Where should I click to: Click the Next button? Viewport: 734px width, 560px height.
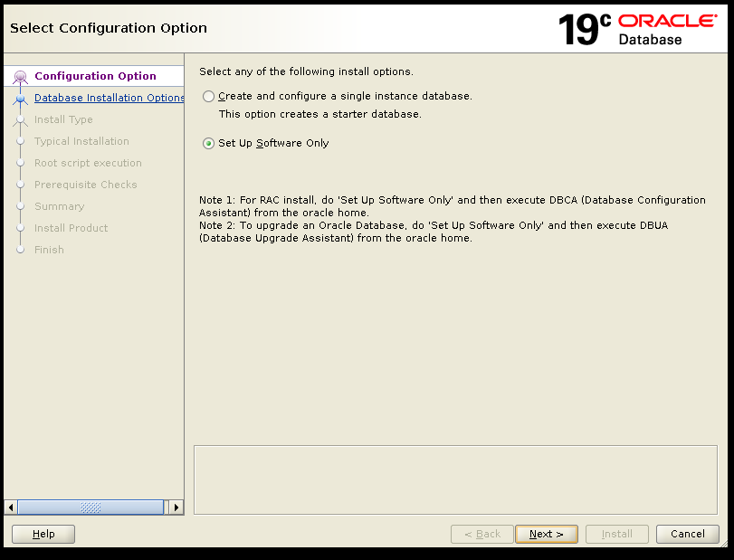pyautogui.click(x=547, y=534)
